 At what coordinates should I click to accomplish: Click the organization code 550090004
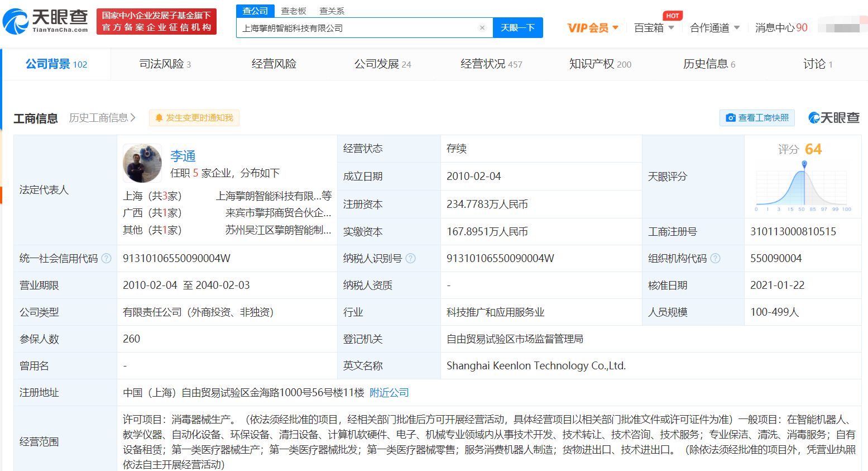[776, 258]
